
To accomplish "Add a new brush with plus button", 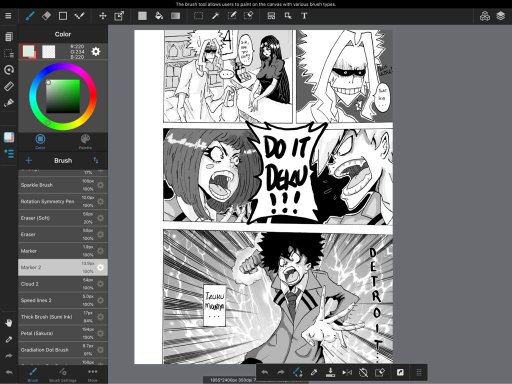I will pyautogui.click(x=29, y=160).
